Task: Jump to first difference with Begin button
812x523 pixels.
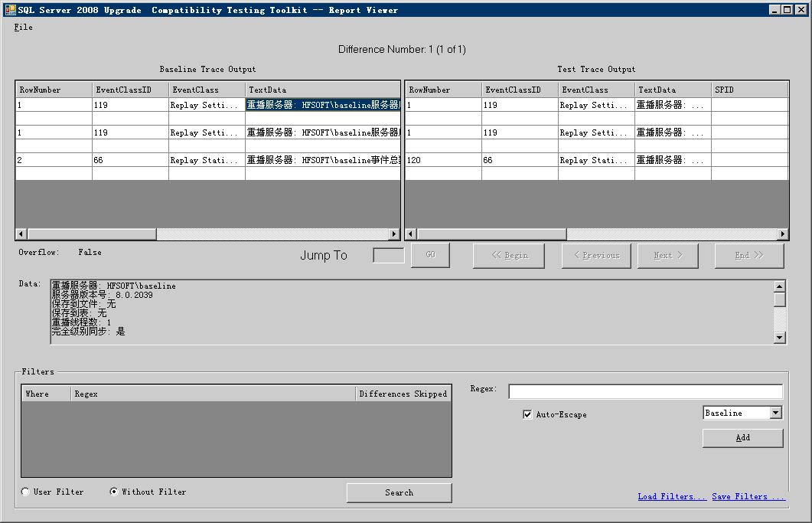Action: [x=509, y=256]
